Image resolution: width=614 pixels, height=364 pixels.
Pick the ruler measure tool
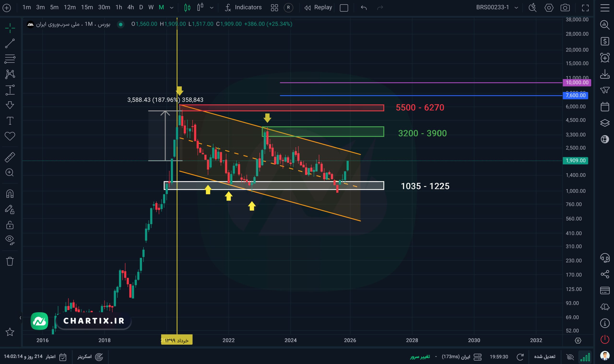coord(10,157)
